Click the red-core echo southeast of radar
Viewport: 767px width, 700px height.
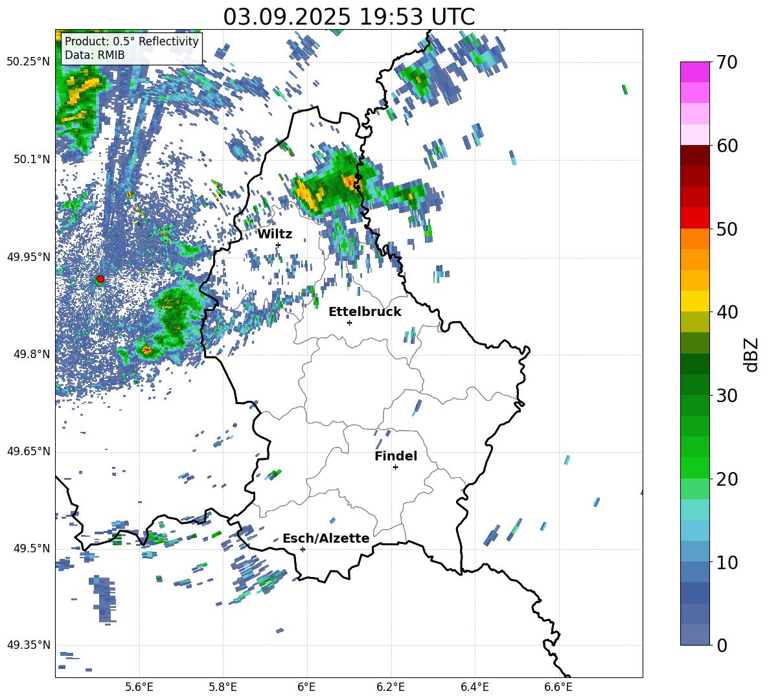pos(146,350)
